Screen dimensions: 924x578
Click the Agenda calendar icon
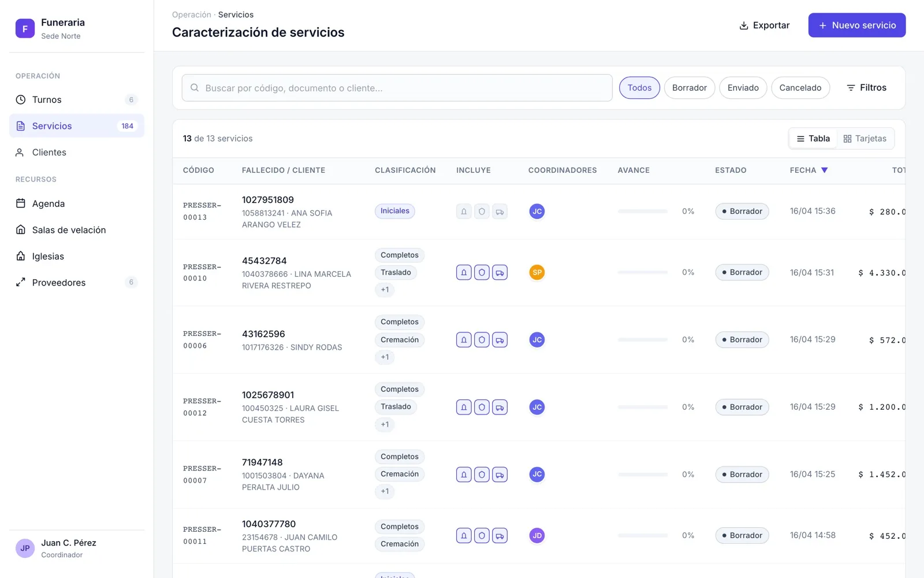tap(20, 203)
